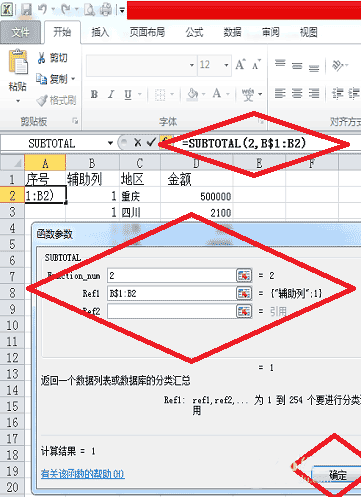Click 剪切 (Cut) scissors button
Screen dimensions: 361x497
(x=53, y=58)
